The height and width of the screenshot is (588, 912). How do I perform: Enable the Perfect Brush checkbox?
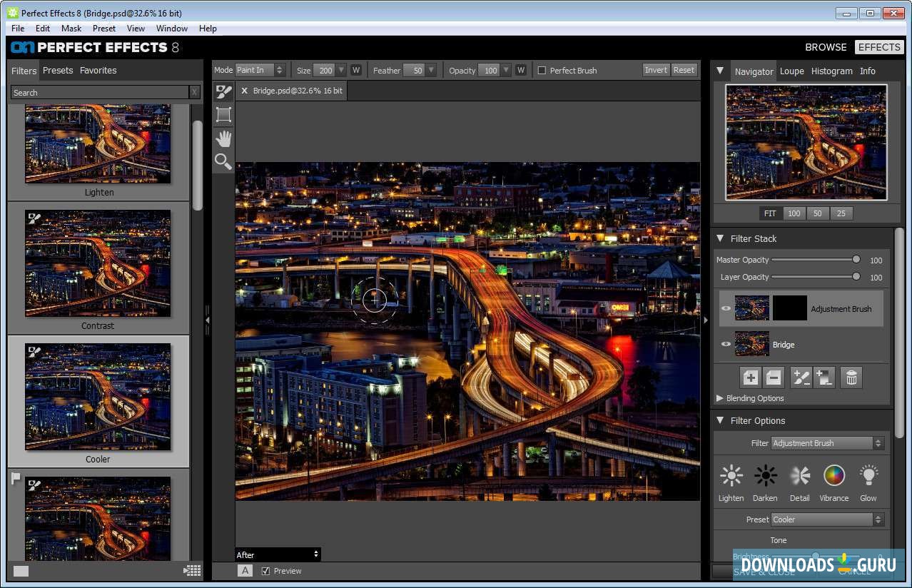coord(542,71)
